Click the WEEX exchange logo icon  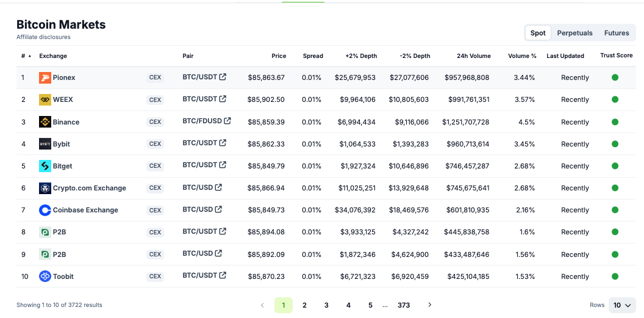pos(45,99)
